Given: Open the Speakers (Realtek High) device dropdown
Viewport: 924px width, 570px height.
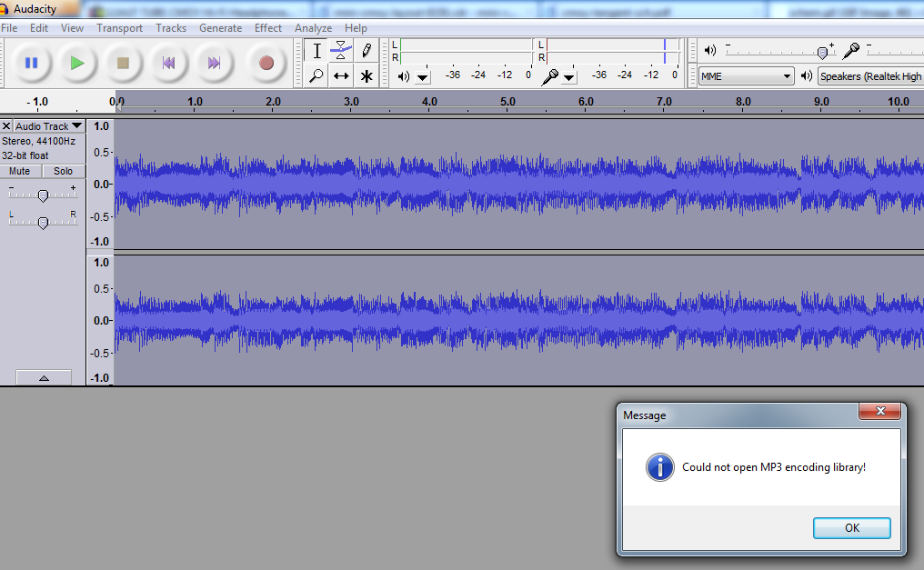Looking at the screenshot, I should point(870,76).
